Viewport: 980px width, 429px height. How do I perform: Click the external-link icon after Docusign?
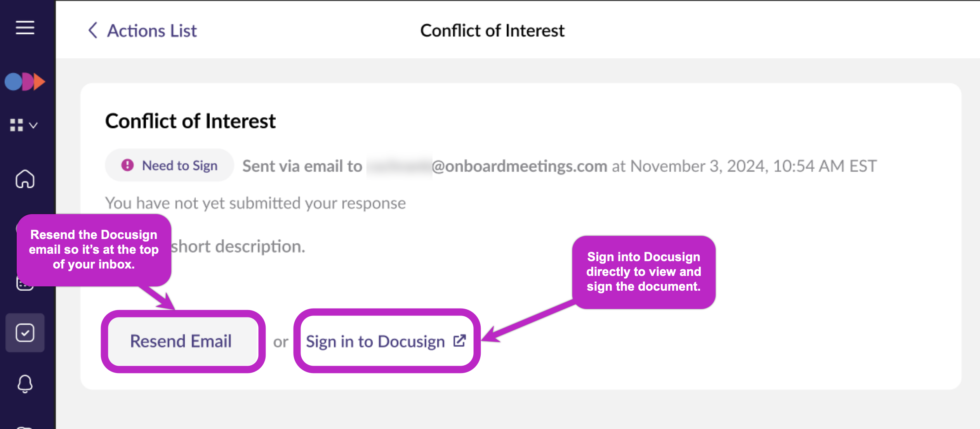tap(459, 341)
